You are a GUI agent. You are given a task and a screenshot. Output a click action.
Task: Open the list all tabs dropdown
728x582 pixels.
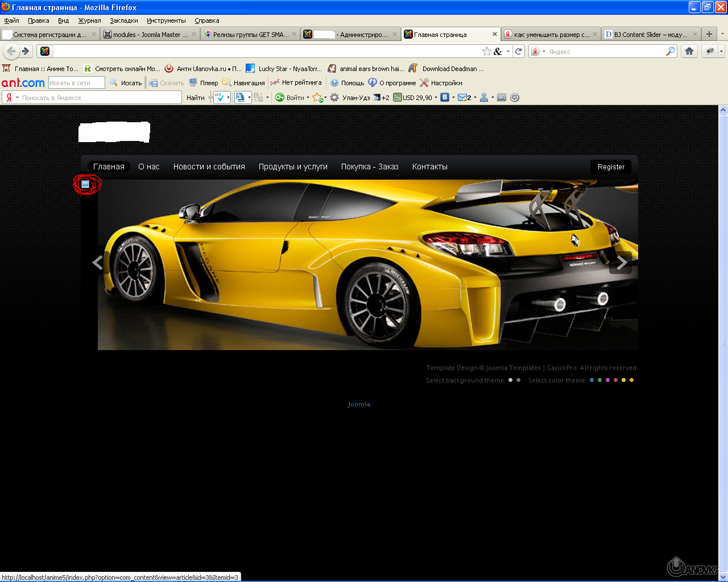722,34
